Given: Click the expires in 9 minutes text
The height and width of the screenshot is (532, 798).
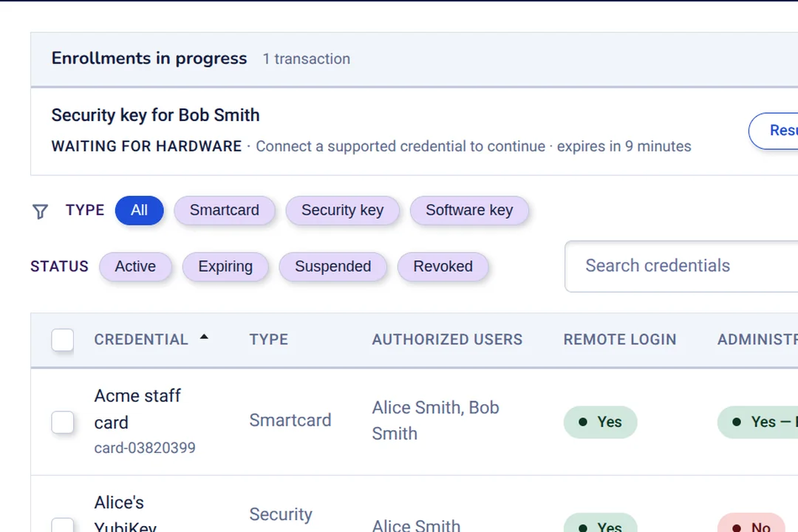Looking at the screenshot, I should click(624, 146).
